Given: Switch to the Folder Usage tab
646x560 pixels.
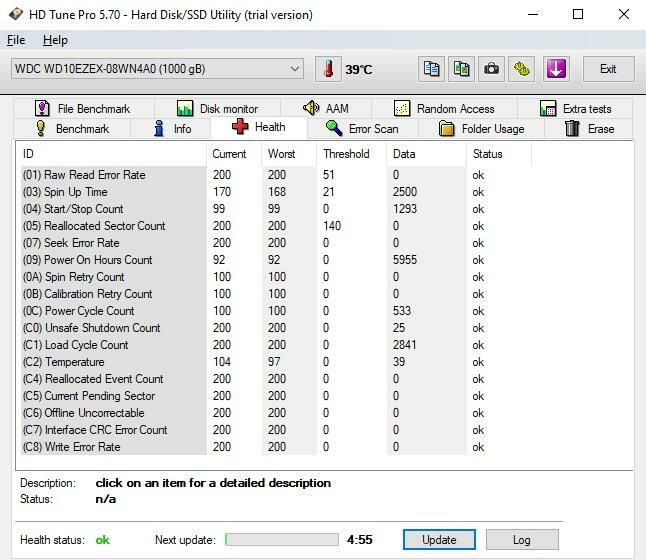Looking at the screenshot, I should click(x=481, y=129).
